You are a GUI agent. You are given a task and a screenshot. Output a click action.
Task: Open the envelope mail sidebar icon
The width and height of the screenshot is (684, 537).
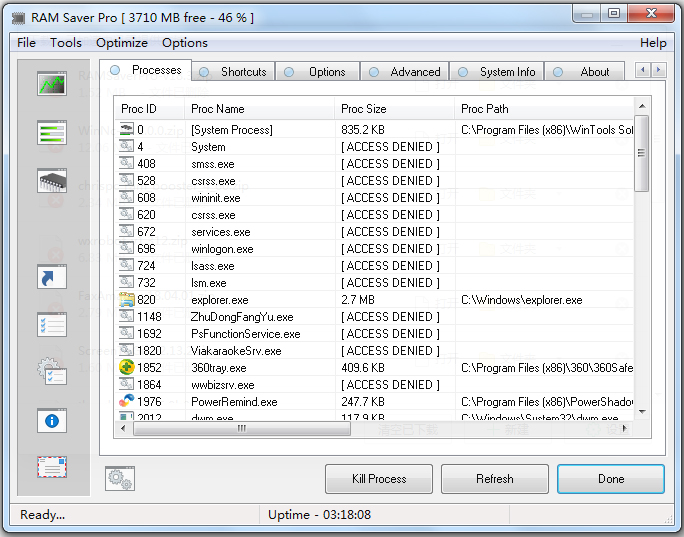[52, 467]
